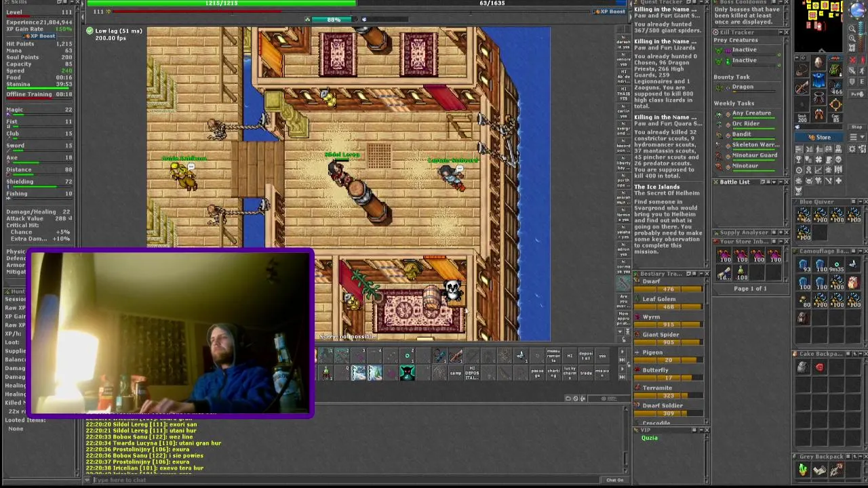868x488 pixels.
Task: Click the 'yes' hotkey button
Action: 602,354
